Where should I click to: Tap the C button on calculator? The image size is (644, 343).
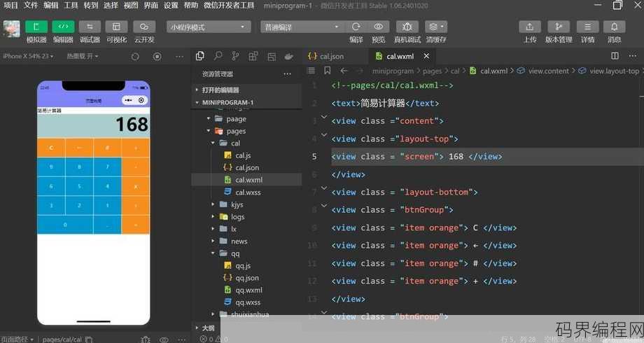click(x=51, y=148)
